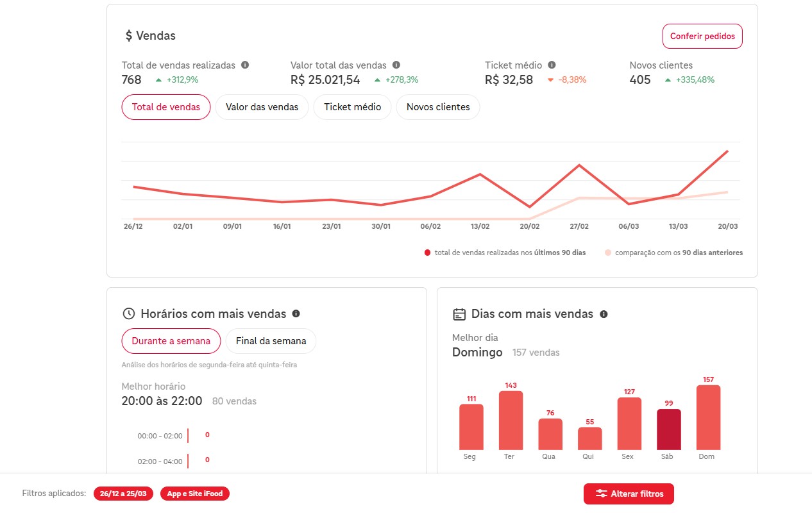
Task: Click the info icon after Horários com mais vendas
Action: point(296,314)
